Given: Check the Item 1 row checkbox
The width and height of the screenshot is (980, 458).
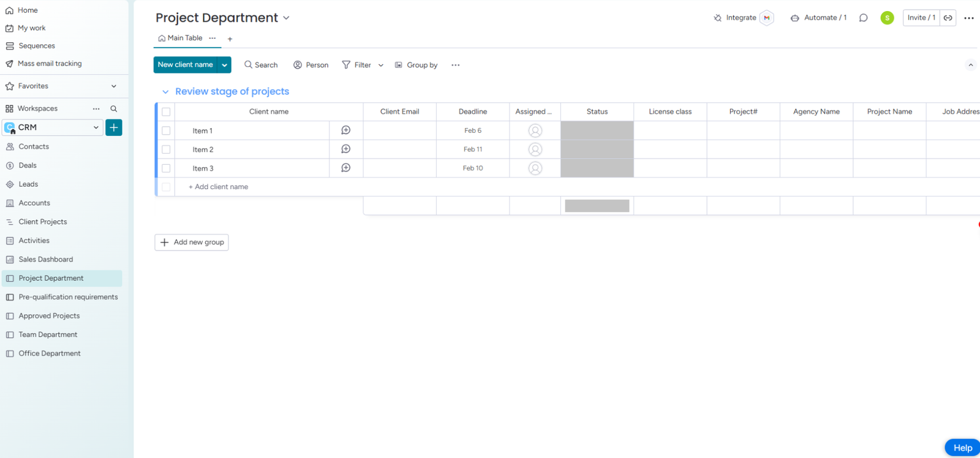Looking at the screenshot, I should [x=166, y=130].
